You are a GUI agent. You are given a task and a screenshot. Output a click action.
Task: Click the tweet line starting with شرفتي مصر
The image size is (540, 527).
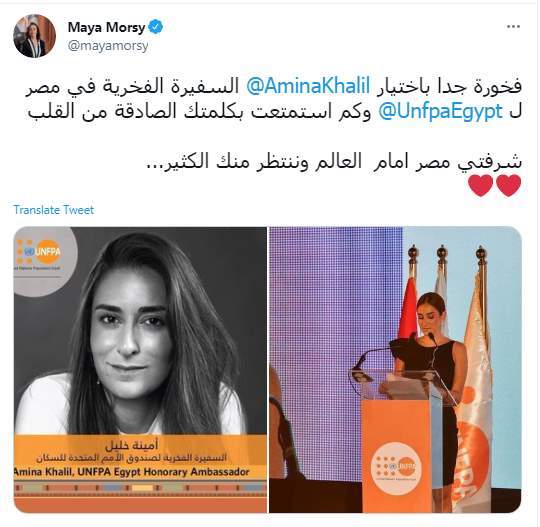pyautogui.click(x=334, y=162)
